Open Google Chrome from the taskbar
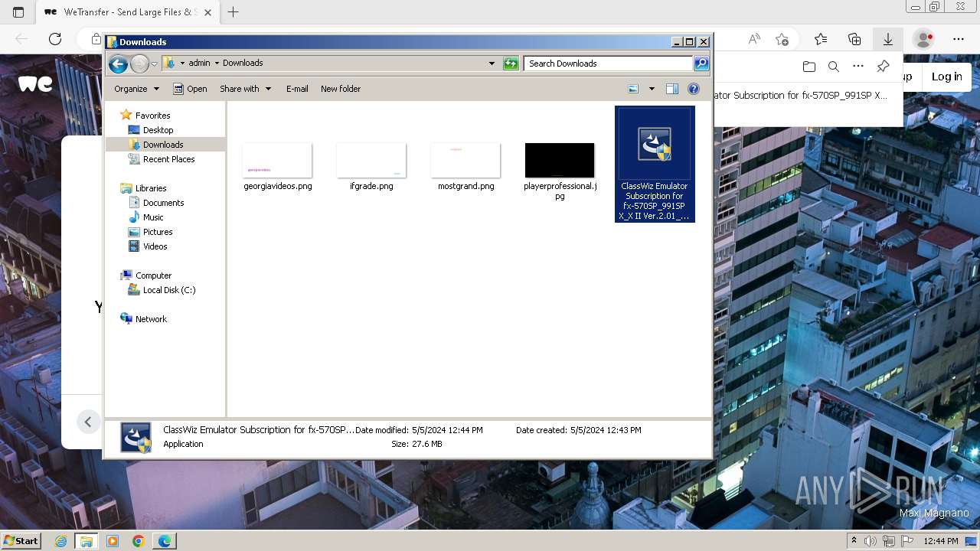Screen dimensions: 980x551 tap(139, 541)
